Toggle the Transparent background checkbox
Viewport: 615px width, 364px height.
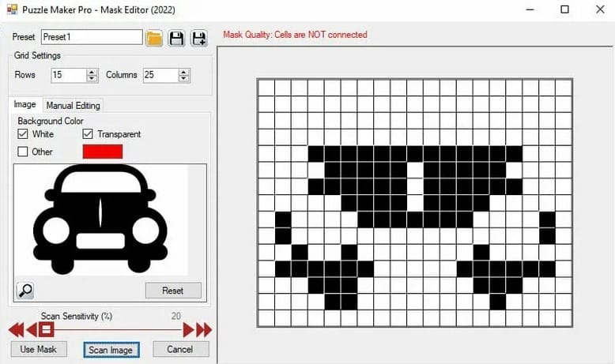[88, 134]
